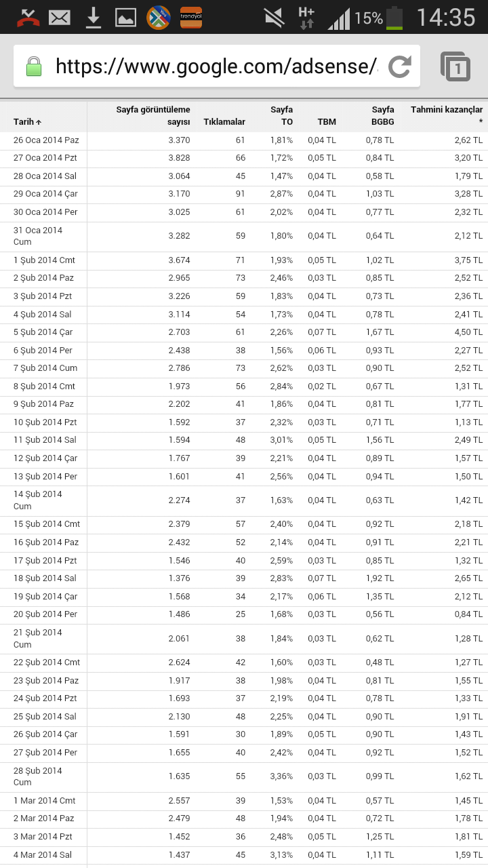Click the Sayfa TO column header
This screenshot has width=488, height=868.
click(x=281, y=116)
